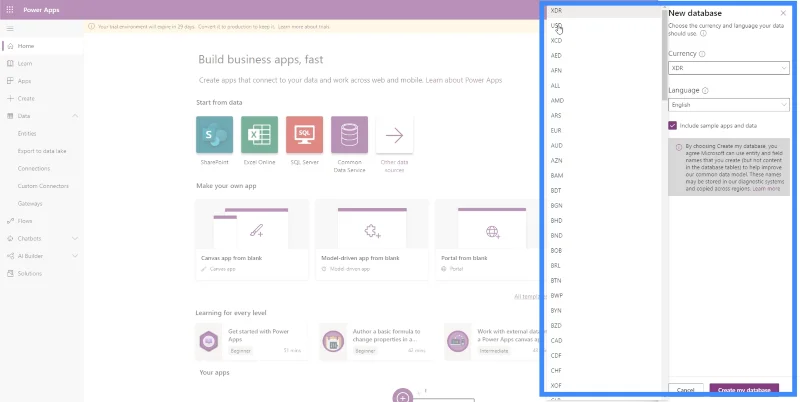This screenshot has width=800, height=402.
Task: Choose the Excel Online data source tile
Action: 259,135
